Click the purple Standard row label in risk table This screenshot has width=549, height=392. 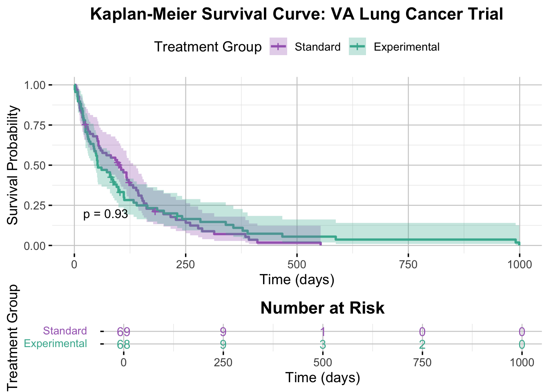65,331
